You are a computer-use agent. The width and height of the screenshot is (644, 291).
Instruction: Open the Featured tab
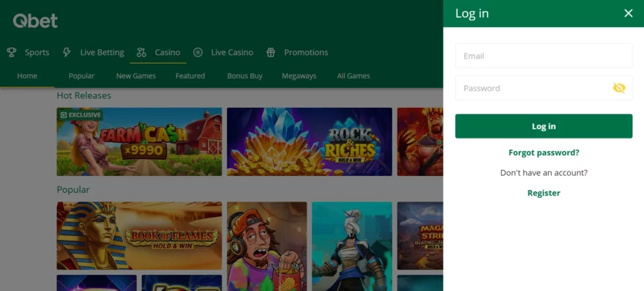190,75
